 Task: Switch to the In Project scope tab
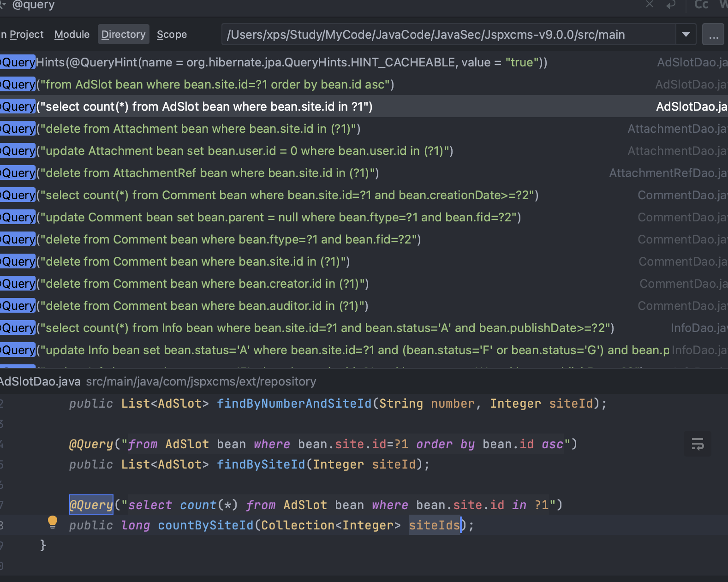[22, 35]
